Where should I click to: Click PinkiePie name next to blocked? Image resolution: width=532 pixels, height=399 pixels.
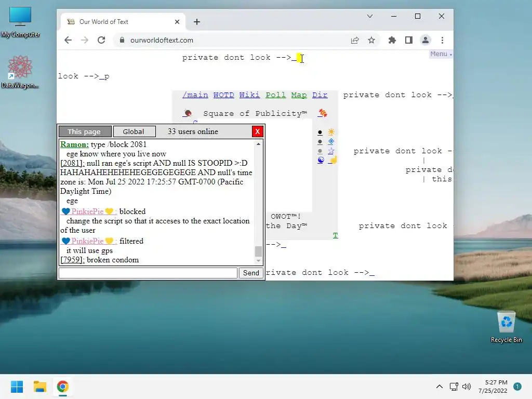[89, 211]
